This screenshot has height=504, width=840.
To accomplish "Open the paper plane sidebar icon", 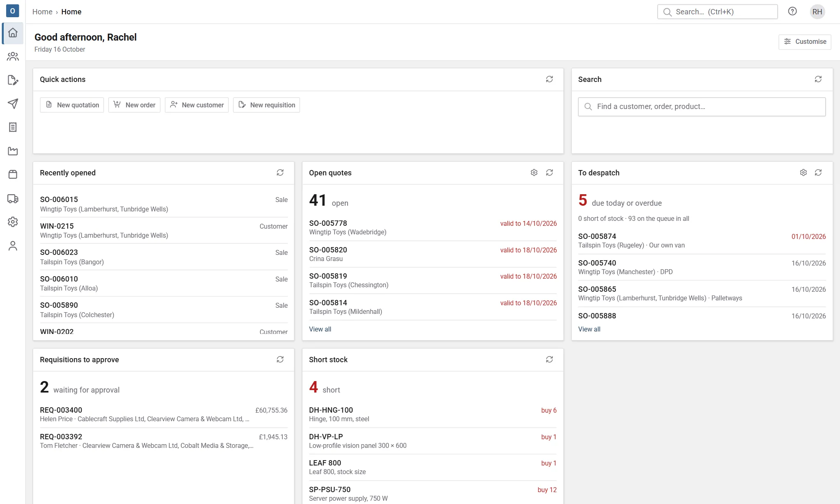I will pyautogui.click(x=13, y=104).
